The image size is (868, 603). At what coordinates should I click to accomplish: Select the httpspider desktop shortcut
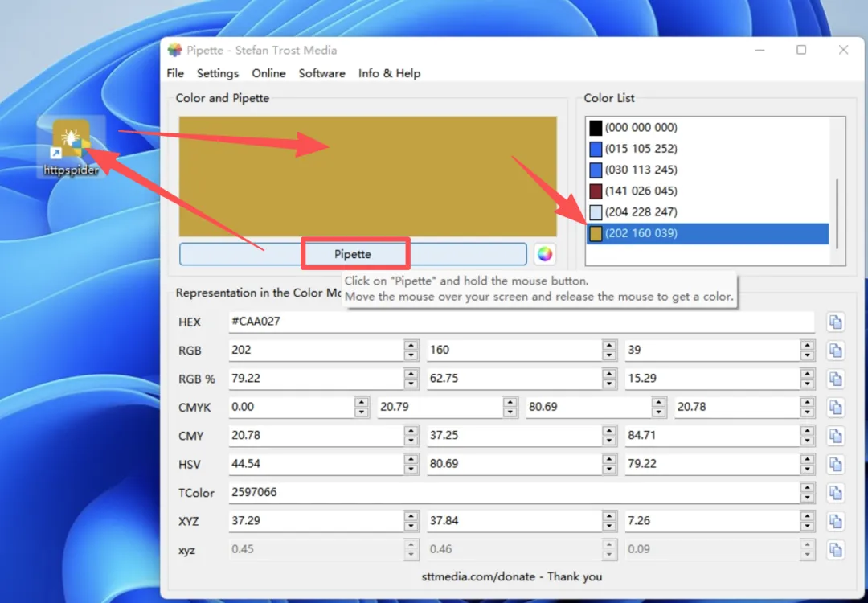coord(72,147)
